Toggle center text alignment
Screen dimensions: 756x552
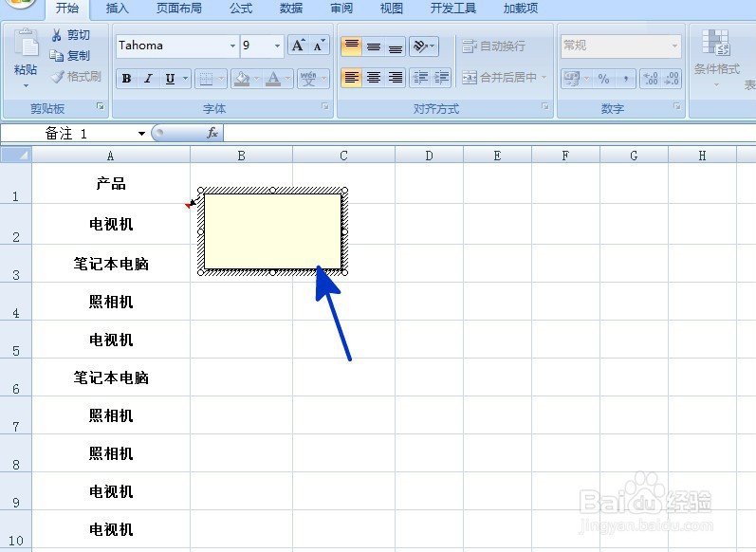(x=374, y=77)
